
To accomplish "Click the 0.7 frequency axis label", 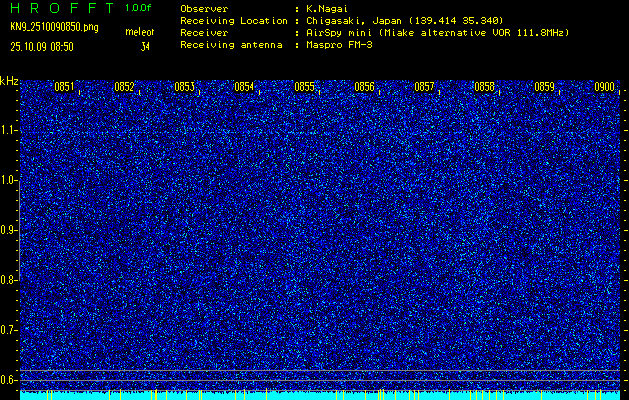I will 9,330.
